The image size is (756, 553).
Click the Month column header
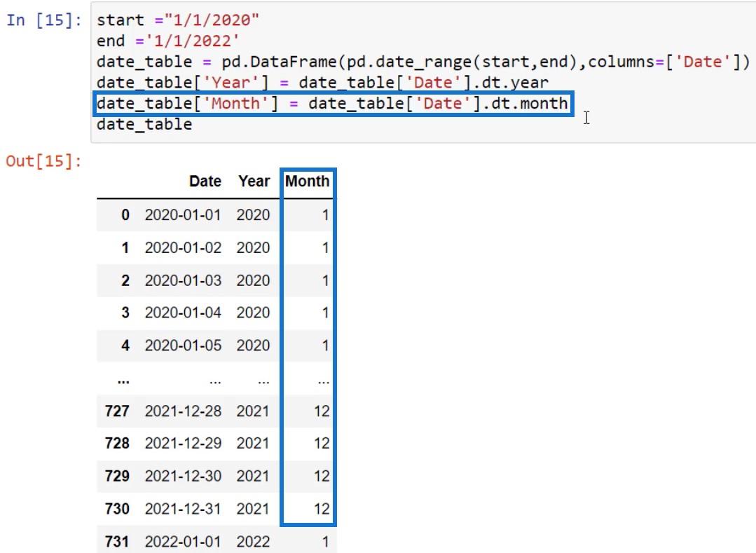click(x=307, y=182)
